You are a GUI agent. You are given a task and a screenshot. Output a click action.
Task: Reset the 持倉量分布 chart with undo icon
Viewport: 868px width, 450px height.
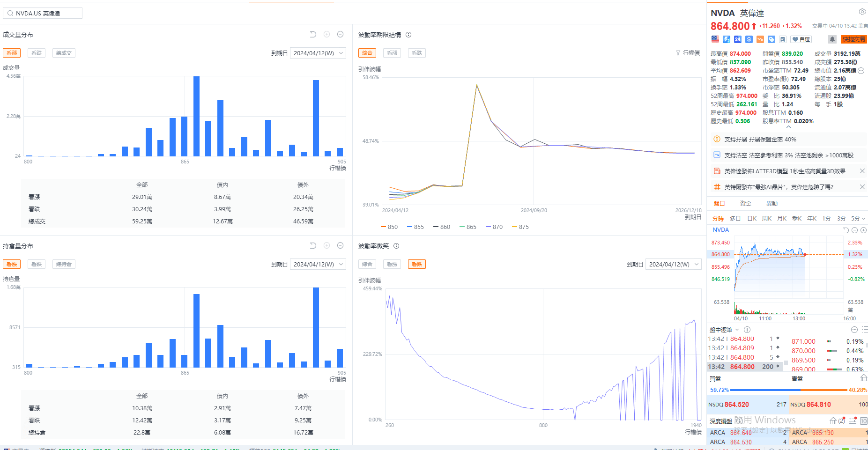[313, 245]
